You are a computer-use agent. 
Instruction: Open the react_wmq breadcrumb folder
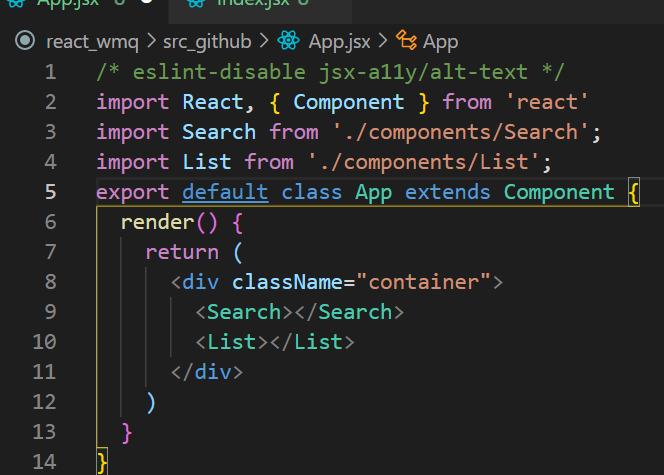coord(89,41)
